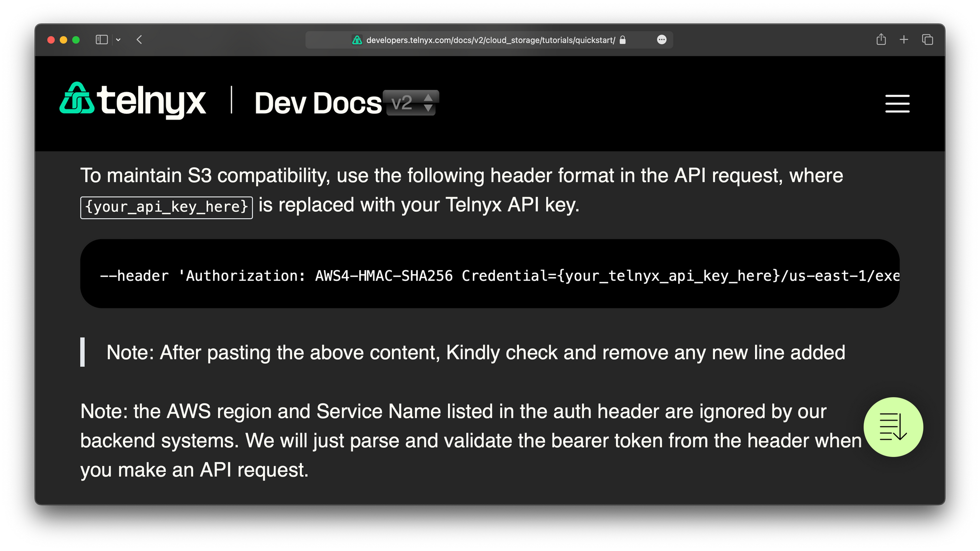Viewport: 980px width, 551px height.
Task: Click the yellow minimize traffic light
Action: tap(64, 40)
